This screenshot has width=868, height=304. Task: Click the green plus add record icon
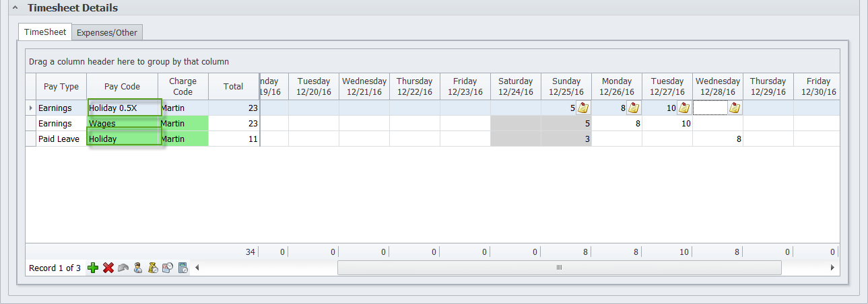coord(93,268)
